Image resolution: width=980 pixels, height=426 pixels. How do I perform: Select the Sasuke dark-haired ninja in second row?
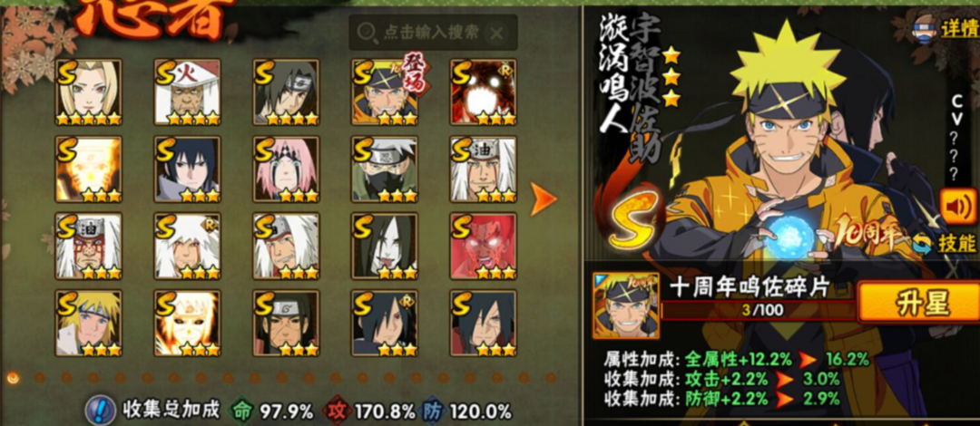pos(188,169)
